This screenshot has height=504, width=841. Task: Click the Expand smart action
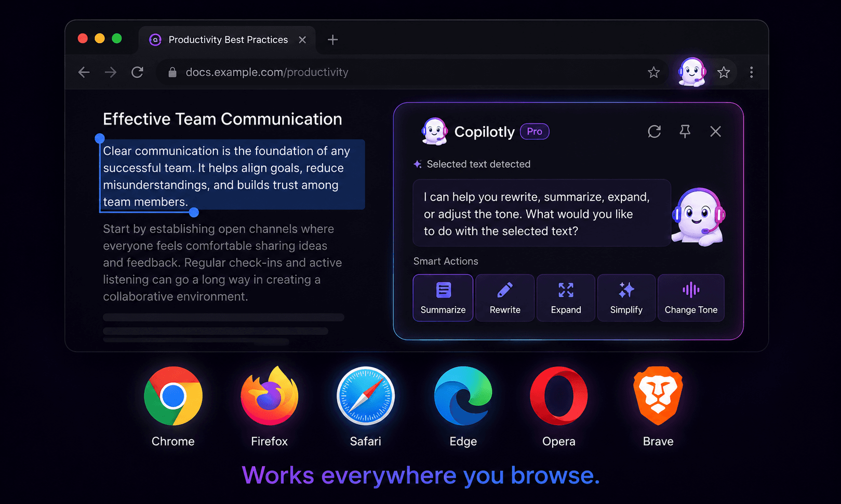[x=566, y=298]
